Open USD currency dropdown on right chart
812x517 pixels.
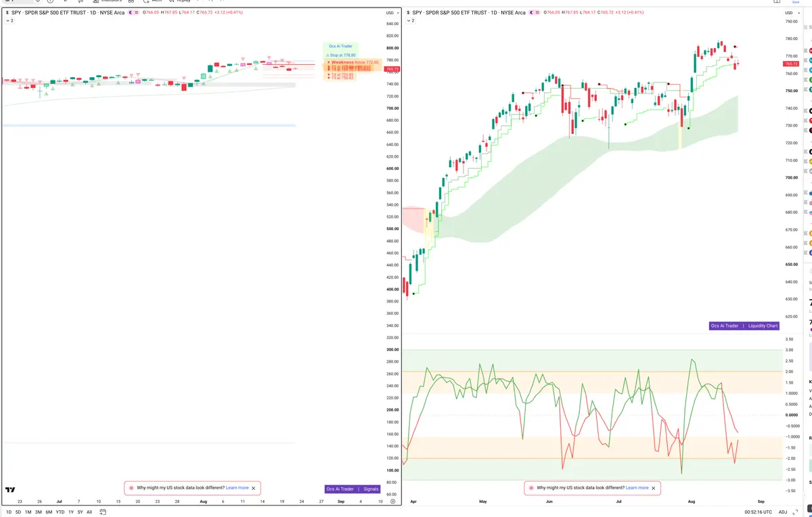(792, 13)
